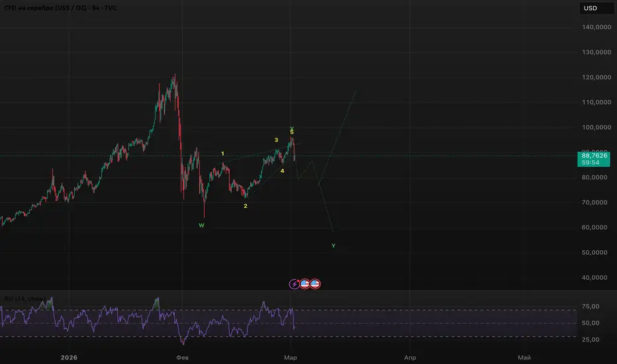Select the green wave label Y below forecast
Screen dimensions: 617x364
click(x=333, y=246)
